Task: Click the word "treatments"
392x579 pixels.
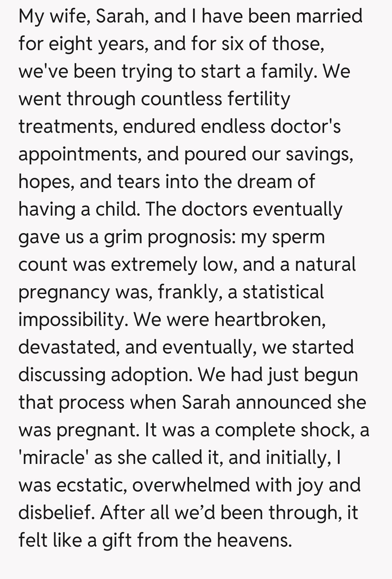Action: point(67,126)
